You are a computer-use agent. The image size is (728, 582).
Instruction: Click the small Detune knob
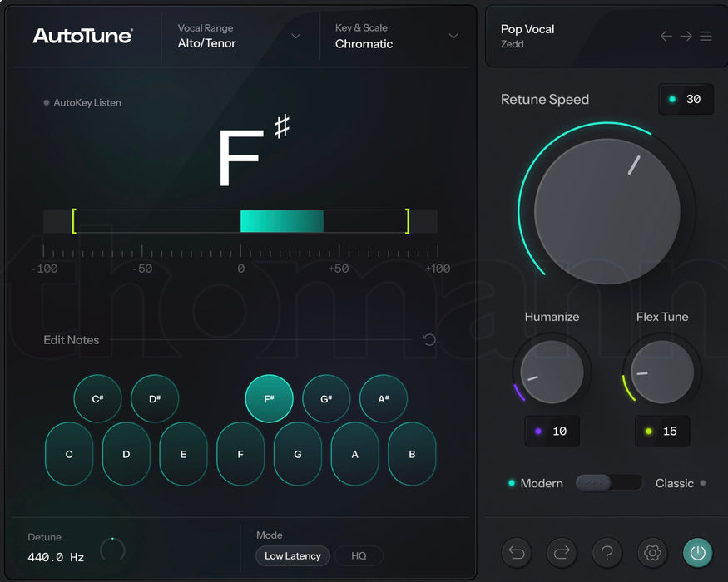click(x=112, y=550)
